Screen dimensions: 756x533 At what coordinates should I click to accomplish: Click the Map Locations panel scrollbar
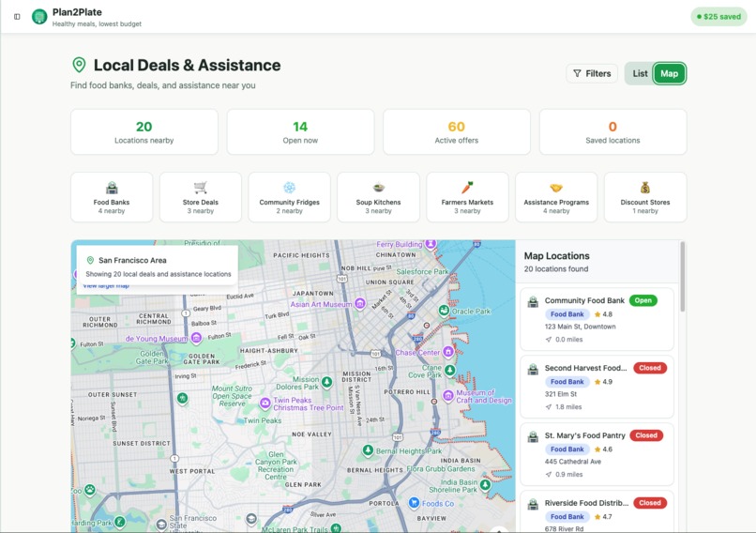tap(682, 277)
